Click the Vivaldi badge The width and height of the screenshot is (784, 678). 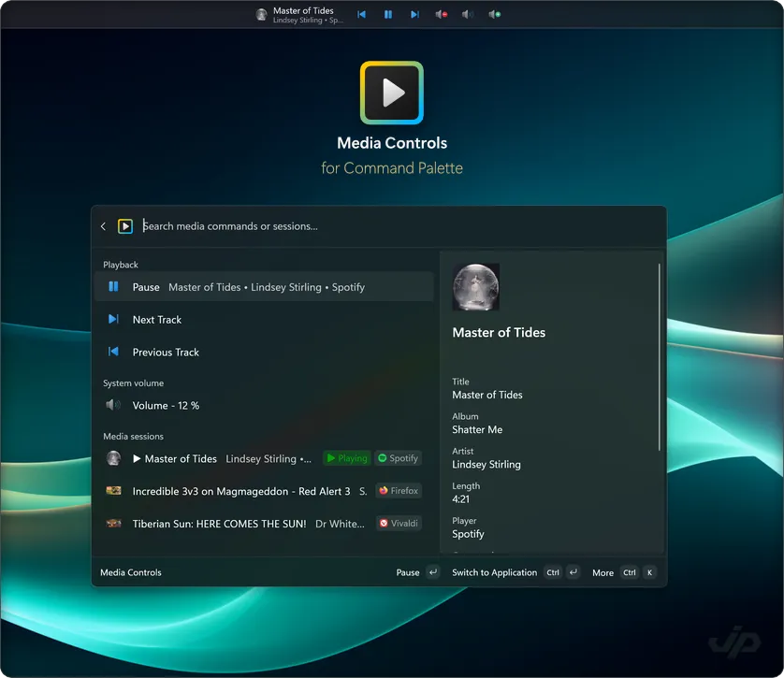[x=399, y=523]
